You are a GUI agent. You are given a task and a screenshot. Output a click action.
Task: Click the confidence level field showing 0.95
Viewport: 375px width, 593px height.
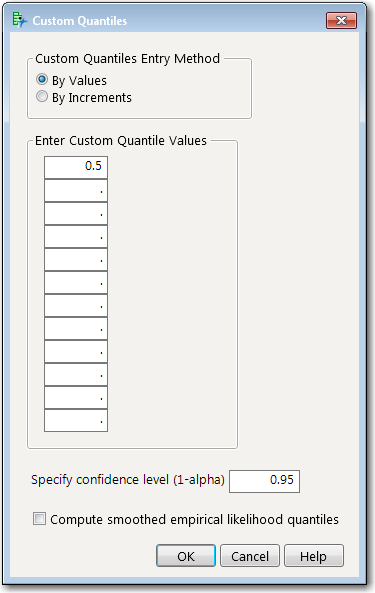pos(265,481)
